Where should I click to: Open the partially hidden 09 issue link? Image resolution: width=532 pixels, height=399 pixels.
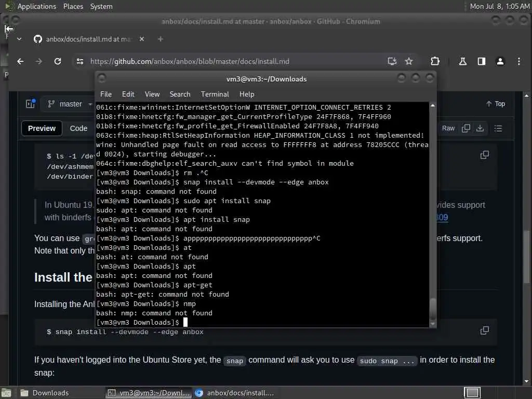(442, 217)
